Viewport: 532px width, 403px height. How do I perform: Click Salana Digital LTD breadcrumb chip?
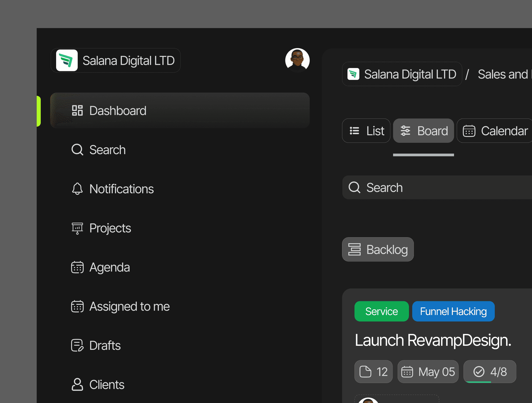coord(402,74)
